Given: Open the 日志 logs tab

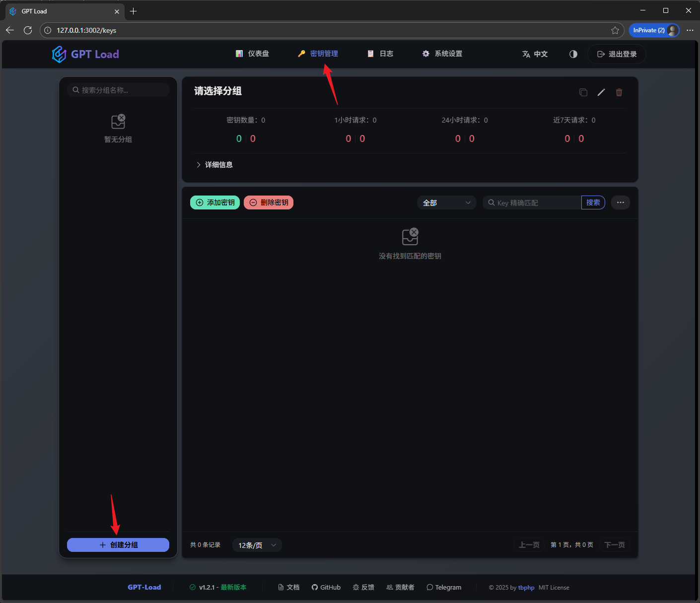Looking at the screenshot, I should coord(380,54).
